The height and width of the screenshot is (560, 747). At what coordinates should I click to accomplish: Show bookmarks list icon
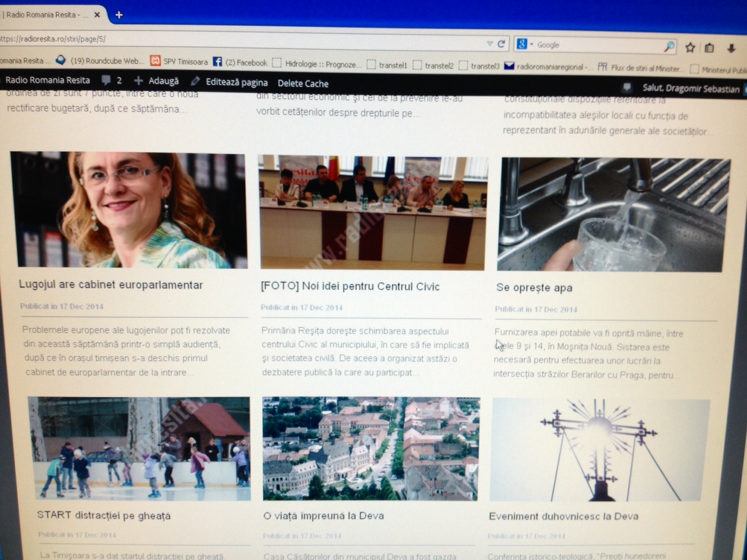point(710,48)
